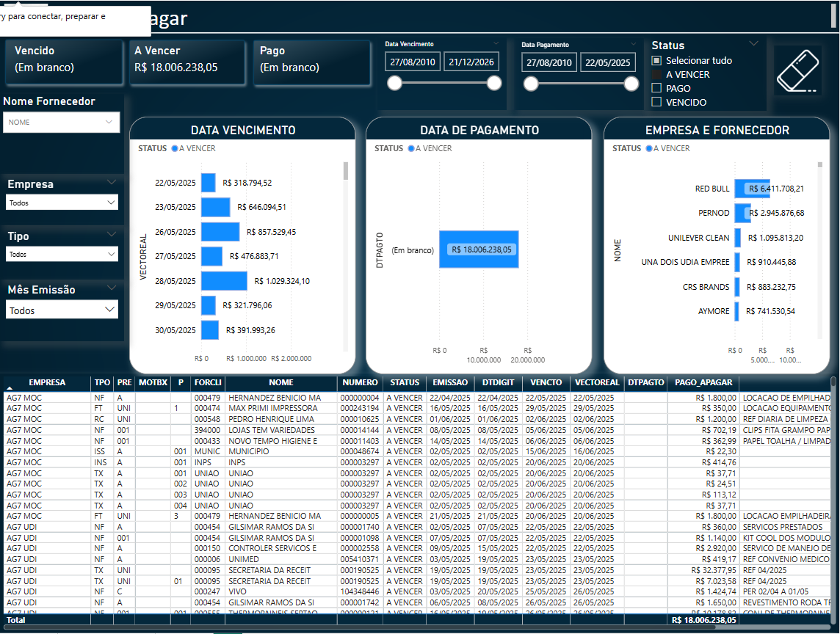Click the eraser clear-filters icon
The width and height of the screenshot is (840, 634).
point(797,70)
